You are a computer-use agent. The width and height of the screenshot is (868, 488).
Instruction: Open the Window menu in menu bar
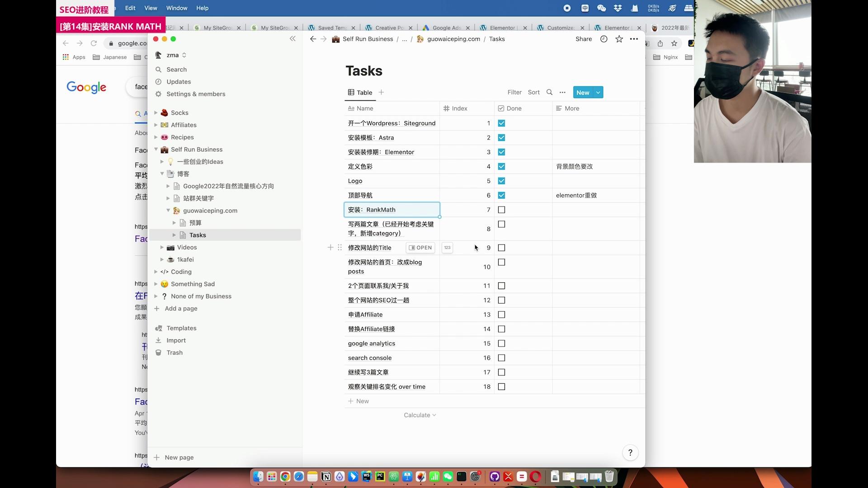(x=177, y=8)
